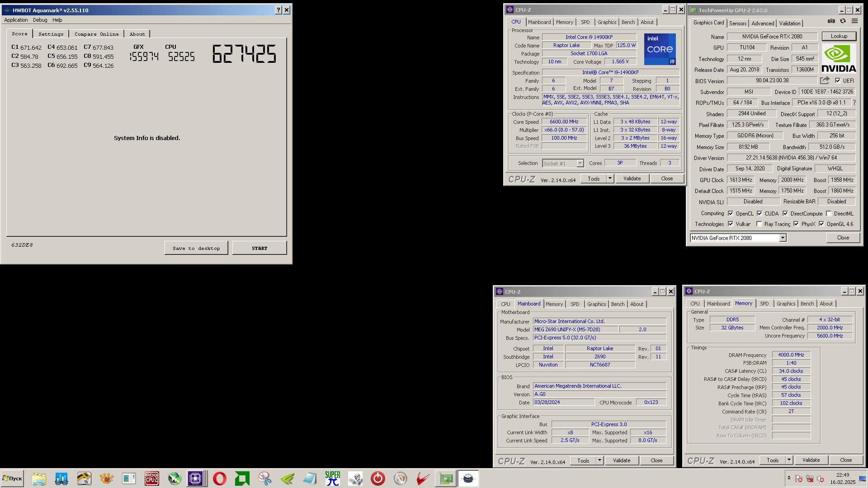Open the Advanced tab in GPU-Z

(x=763, y=23)
